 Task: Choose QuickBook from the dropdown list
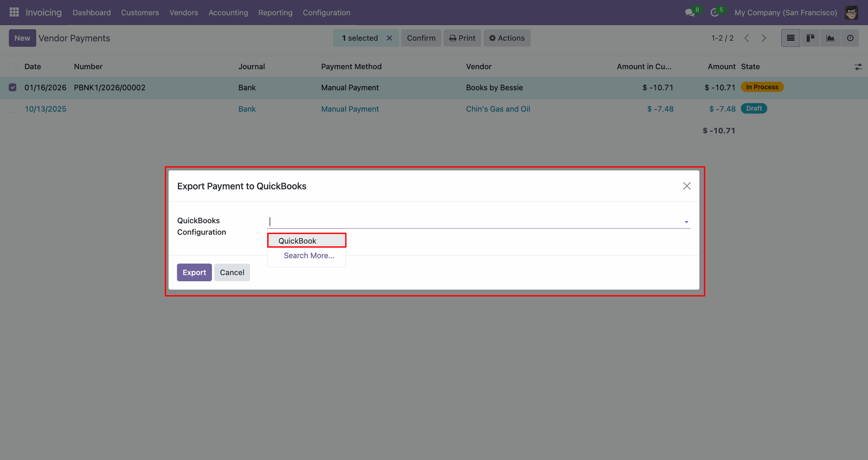click(297, 241)
